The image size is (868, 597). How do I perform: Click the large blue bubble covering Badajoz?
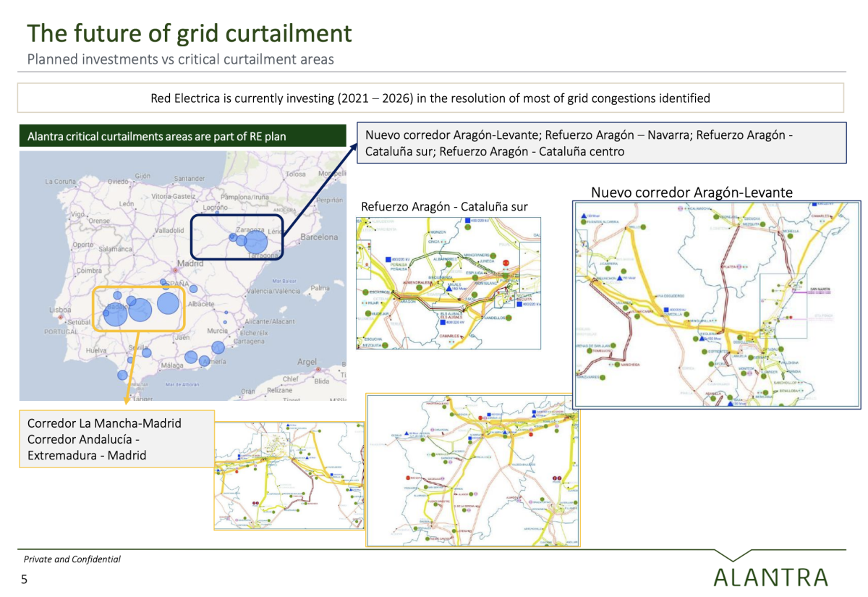pos(115,313)
